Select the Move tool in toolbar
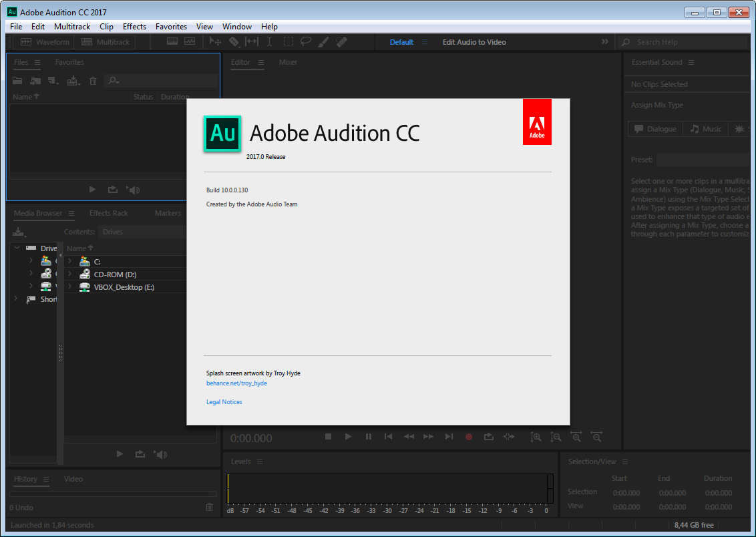The width and height of the screenshot is (756, 537). [x=215, y=42]
